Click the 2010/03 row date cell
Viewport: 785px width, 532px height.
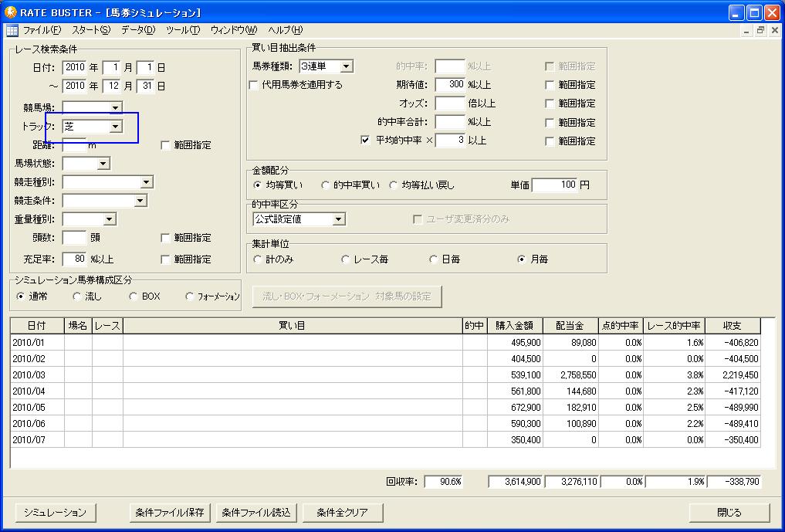click(37, 375)
